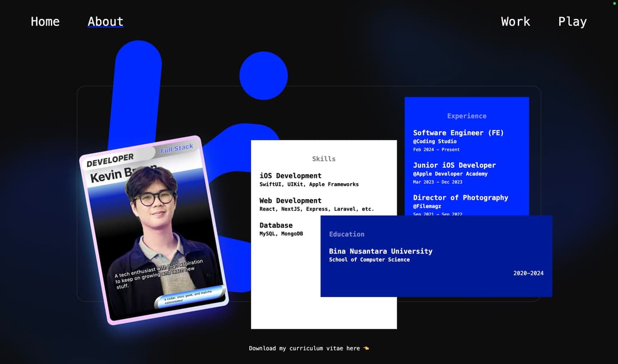This screenshot has height=364, width=618.
Task: Click SwiftUI, UIKit, Apple Frameworks text
Action: 309,184
